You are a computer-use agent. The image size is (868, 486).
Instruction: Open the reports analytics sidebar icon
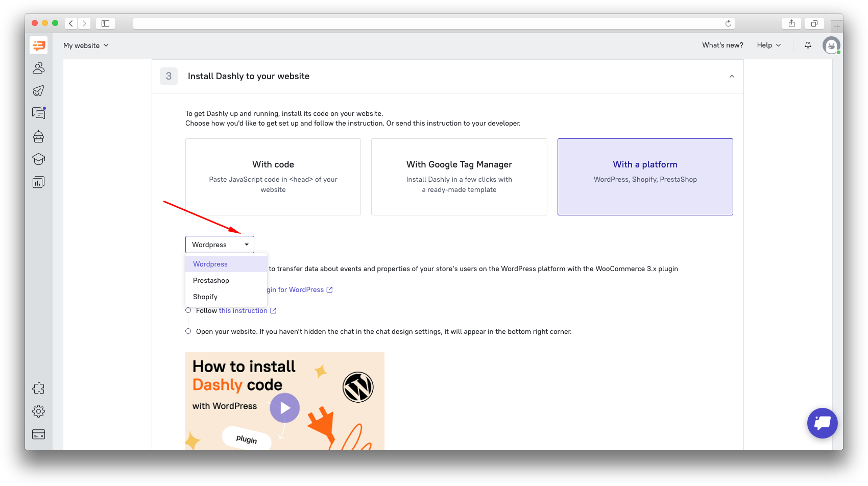tap(38, 182)
